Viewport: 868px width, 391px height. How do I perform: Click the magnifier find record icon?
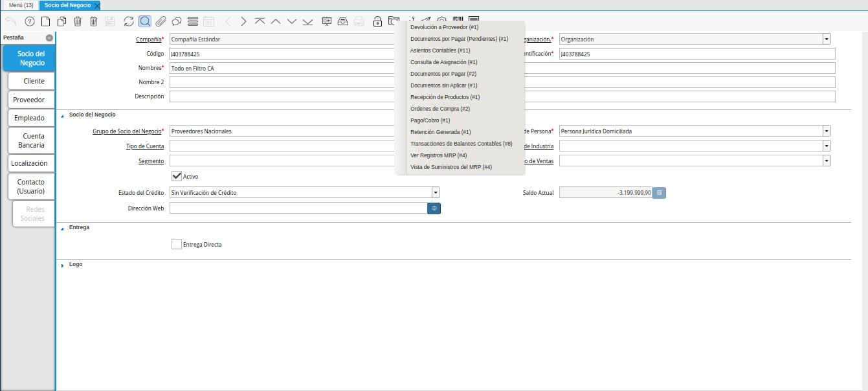(145, 21)
